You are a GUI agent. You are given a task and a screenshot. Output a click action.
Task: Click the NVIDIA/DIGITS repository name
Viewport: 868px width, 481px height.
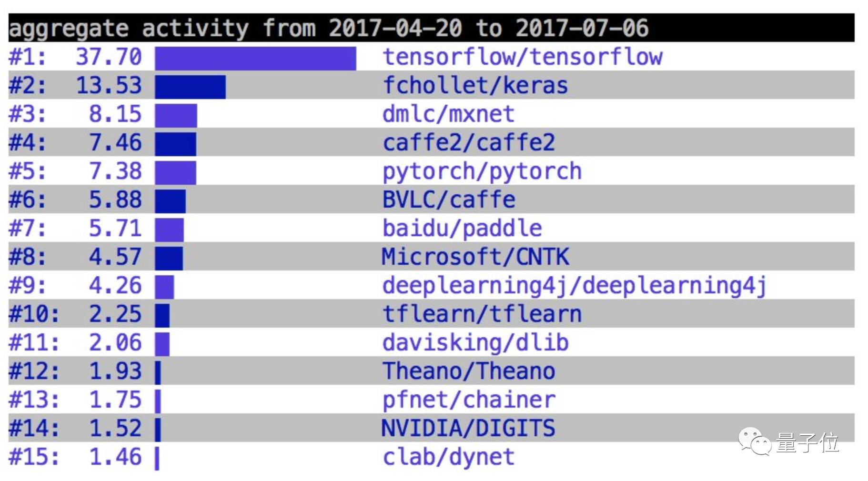tap(468, 429)
